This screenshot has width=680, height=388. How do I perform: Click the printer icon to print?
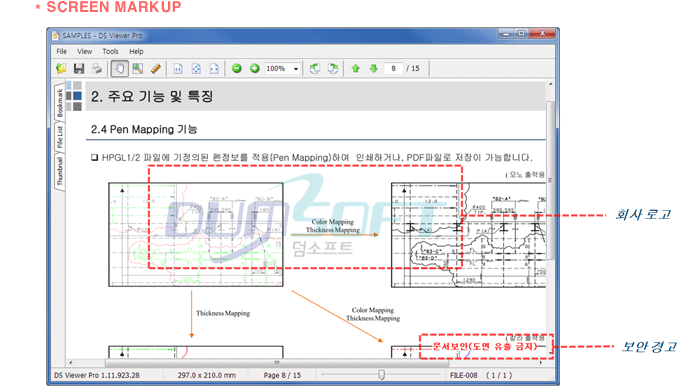[x=97, y=68]
